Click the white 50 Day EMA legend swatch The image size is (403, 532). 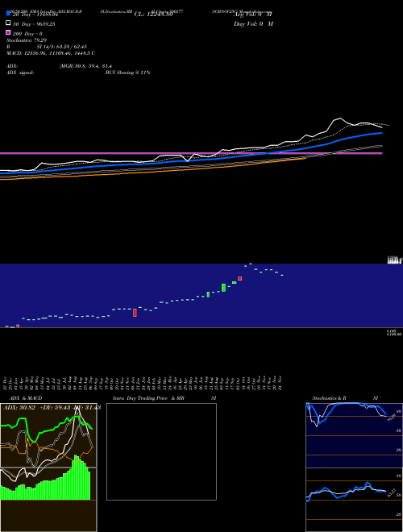(8, 23)
